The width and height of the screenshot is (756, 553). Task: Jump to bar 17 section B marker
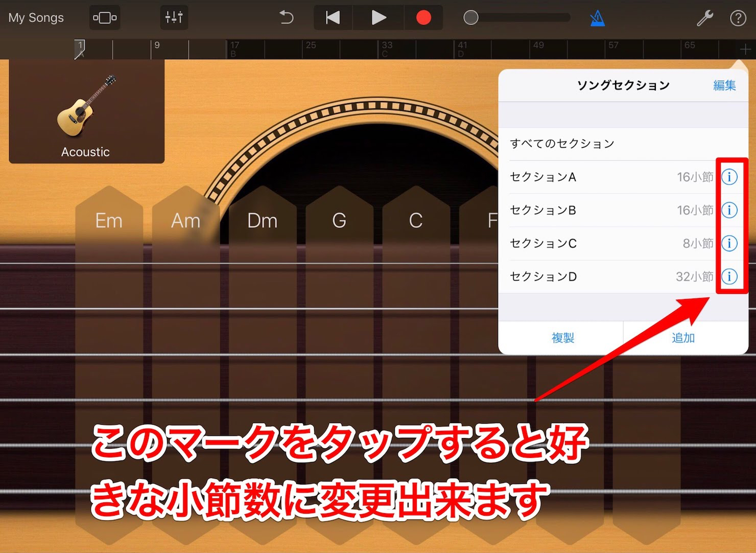click(x=234, y=49)
